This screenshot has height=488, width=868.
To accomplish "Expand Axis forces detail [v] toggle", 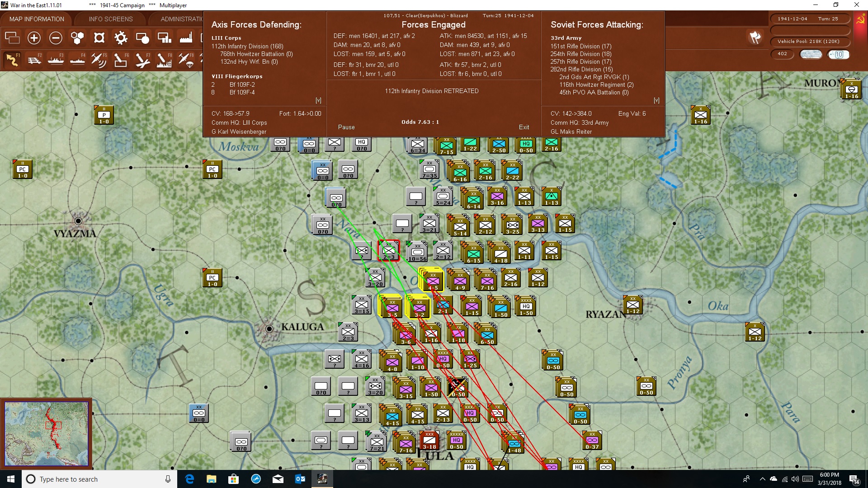I will (318, 100).
